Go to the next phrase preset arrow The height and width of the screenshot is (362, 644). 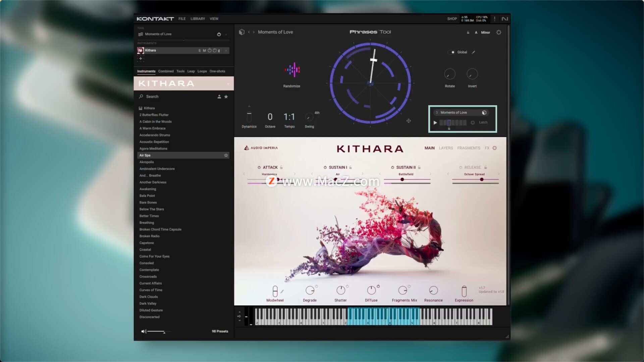(254, 32)
